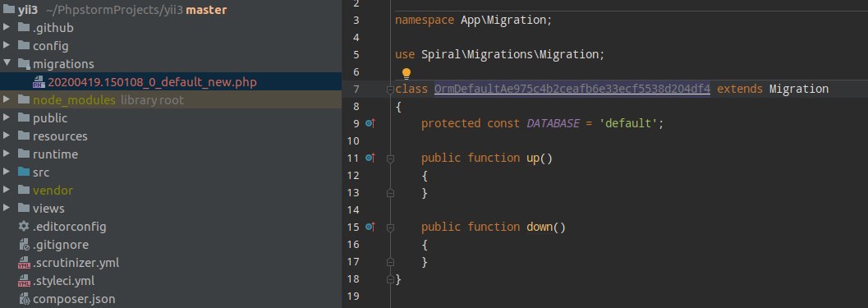Click the vendor folder icon
This screenshot has width=868, height=308.
(x=24, y=190)
